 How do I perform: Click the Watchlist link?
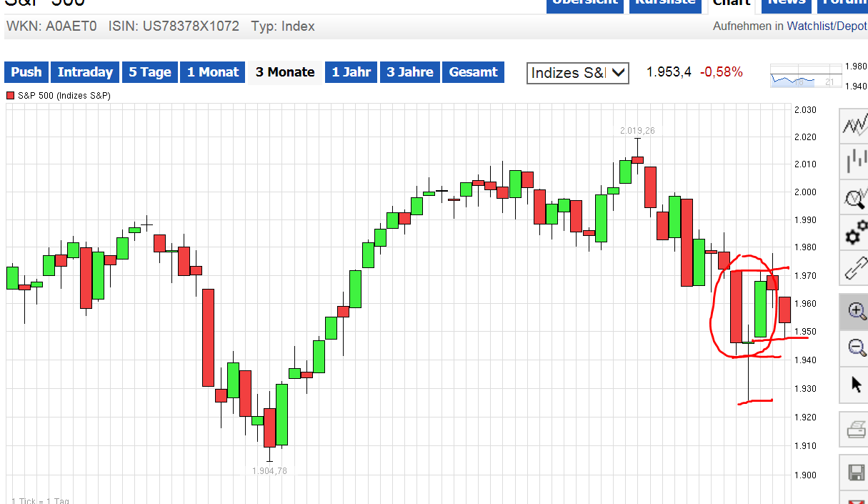pyautogui.click(x=811, y=26)
